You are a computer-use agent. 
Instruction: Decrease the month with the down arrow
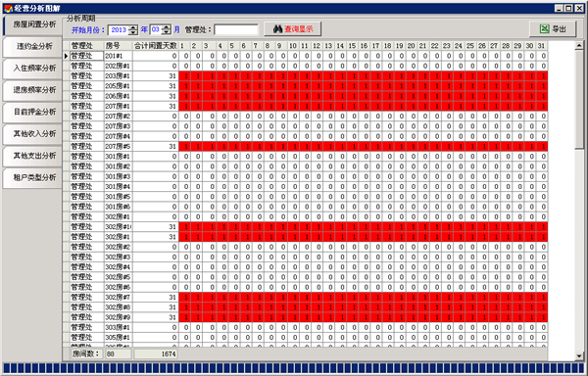coord(167,32)
